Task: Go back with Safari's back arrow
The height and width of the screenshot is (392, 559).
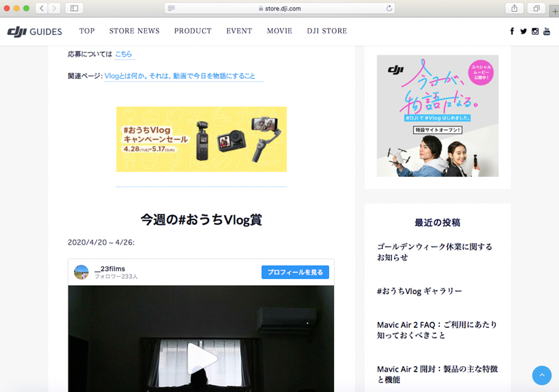Action: [x=42, y=8]
